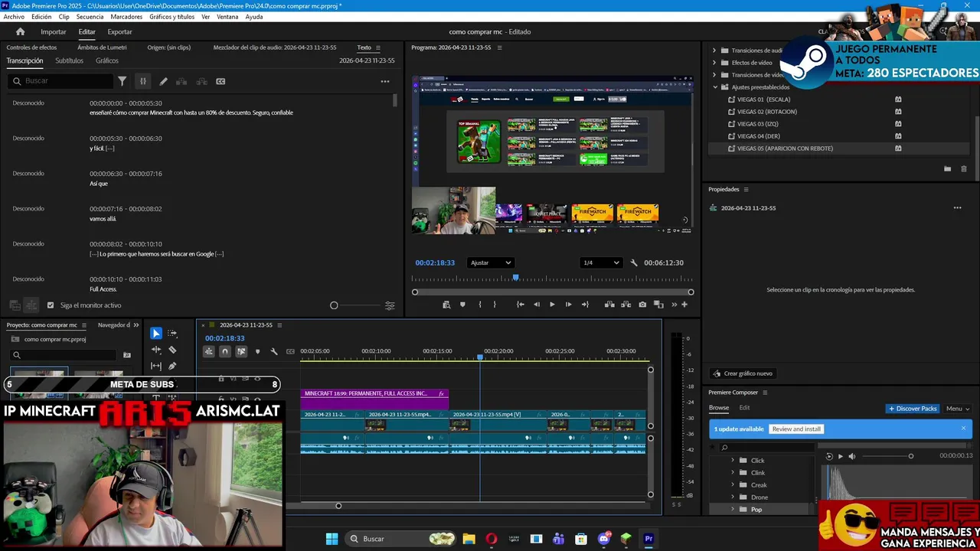Click new bin folder in Effects panel

click(x=947, y=168)
